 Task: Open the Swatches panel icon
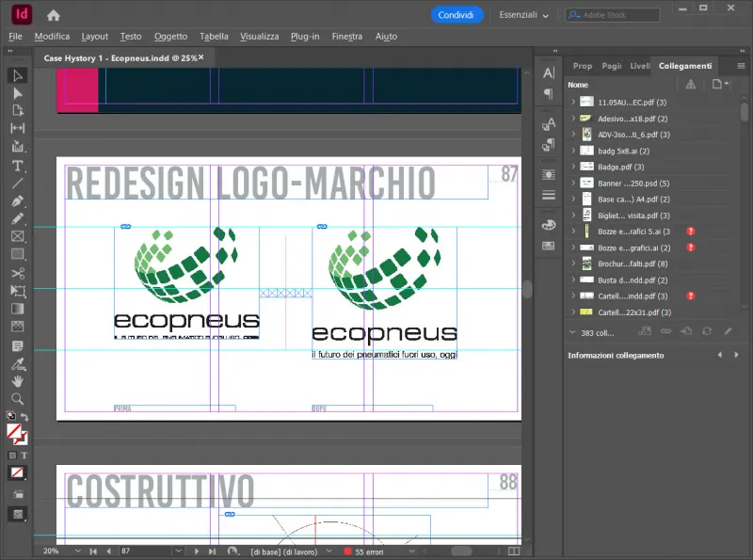coord(549,246)
